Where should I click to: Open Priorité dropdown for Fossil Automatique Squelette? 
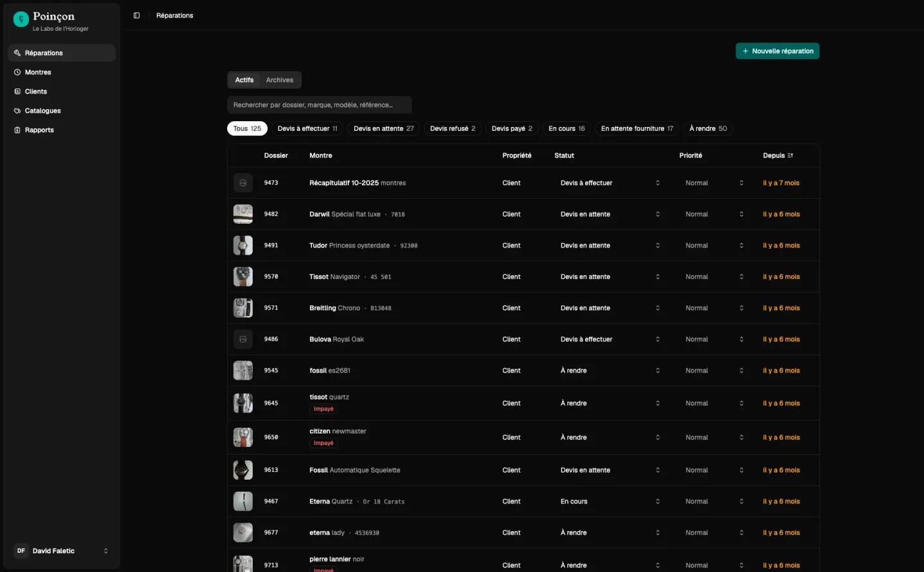pos(715,470)
